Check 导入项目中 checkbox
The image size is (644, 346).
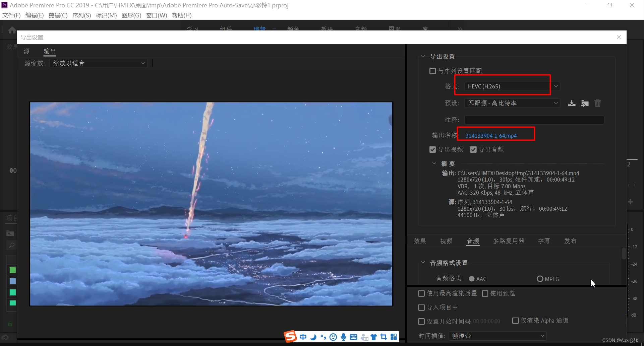[421, 307]
